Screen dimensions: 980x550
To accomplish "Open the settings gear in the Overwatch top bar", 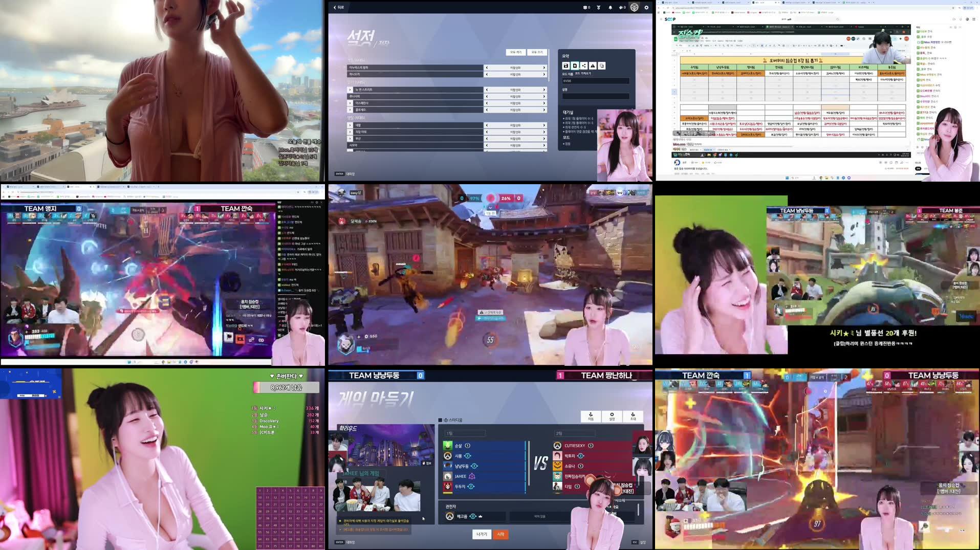I will point(646,8).
